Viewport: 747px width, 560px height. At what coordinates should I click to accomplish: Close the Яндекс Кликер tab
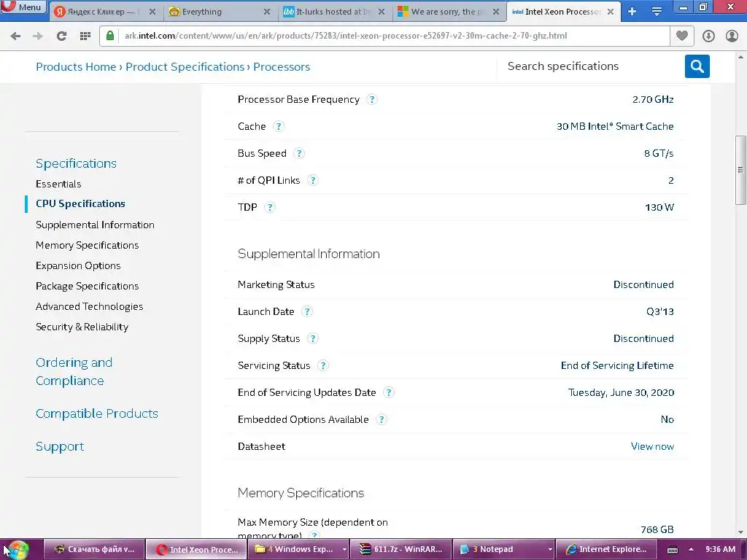[x=152, y=12]
